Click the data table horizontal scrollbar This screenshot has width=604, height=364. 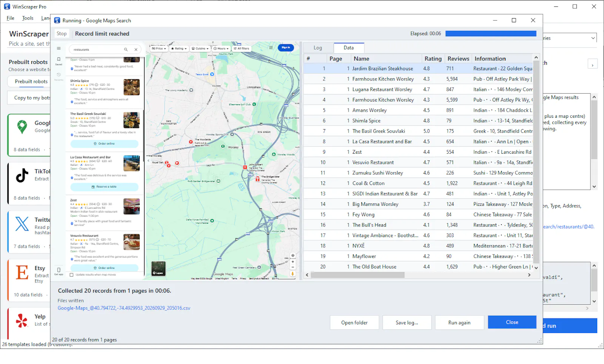tap(357, 275)
